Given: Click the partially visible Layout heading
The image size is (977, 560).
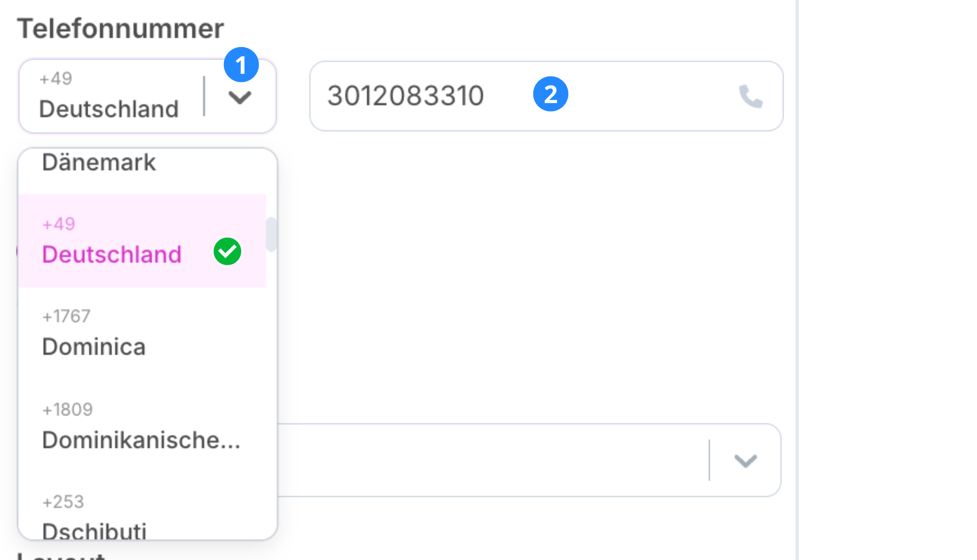Looking at the screenshot, I should tap(62, 556).
